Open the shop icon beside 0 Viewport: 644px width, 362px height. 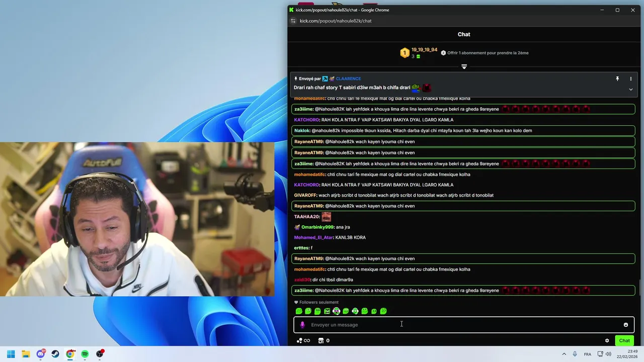(x=321, y=340)
